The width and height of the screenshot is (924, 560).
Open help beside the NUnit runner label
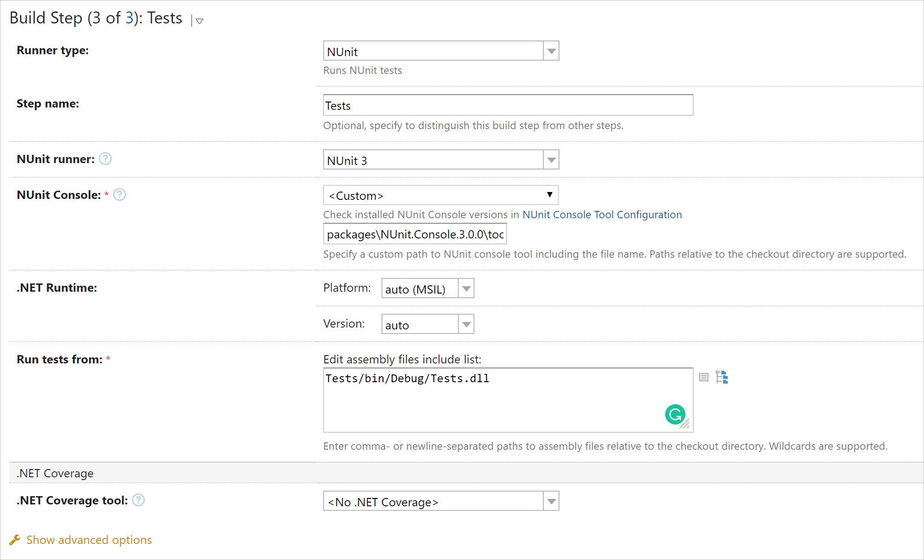point(105,158)
